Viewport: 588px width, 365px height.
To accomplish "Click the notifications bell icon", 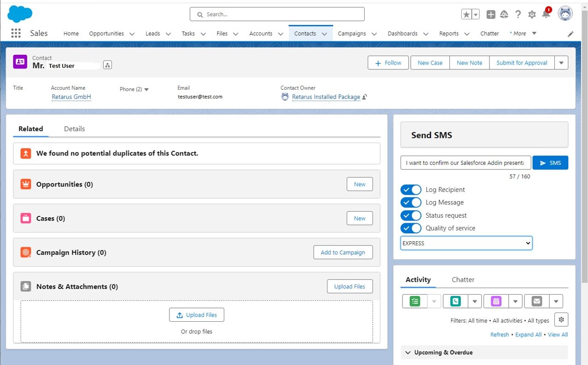I will 546,14.
